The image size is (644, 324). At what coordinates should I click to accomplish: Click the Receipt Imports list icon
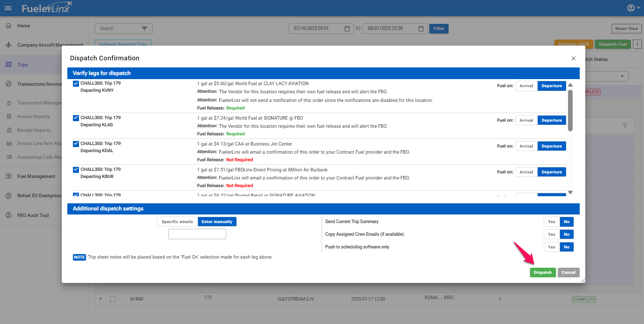tap(10, 130)
